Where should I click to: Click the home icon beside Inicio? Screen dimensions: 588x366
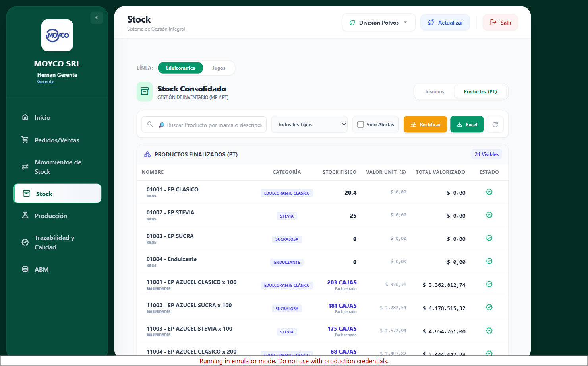pos(25,117)
